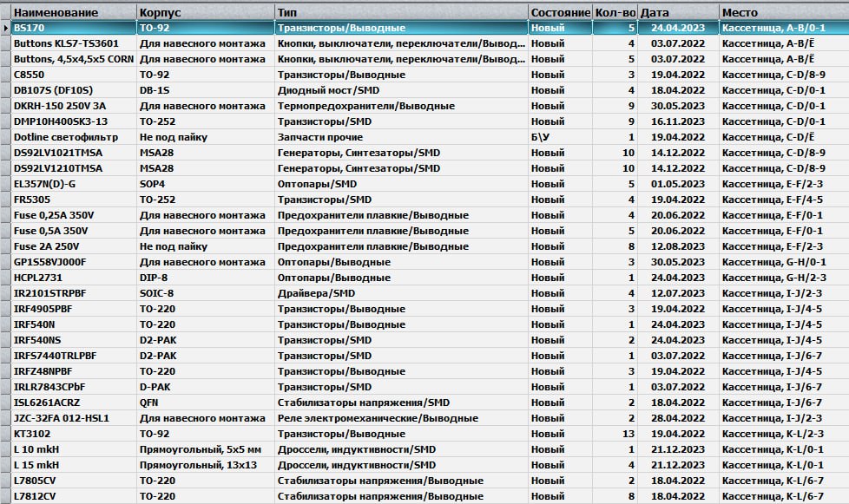Click Прямоугольный, 5x5 мм package cell
Image resolution: width=849 pixels, height=504 pixels.
tap(206, 450)
